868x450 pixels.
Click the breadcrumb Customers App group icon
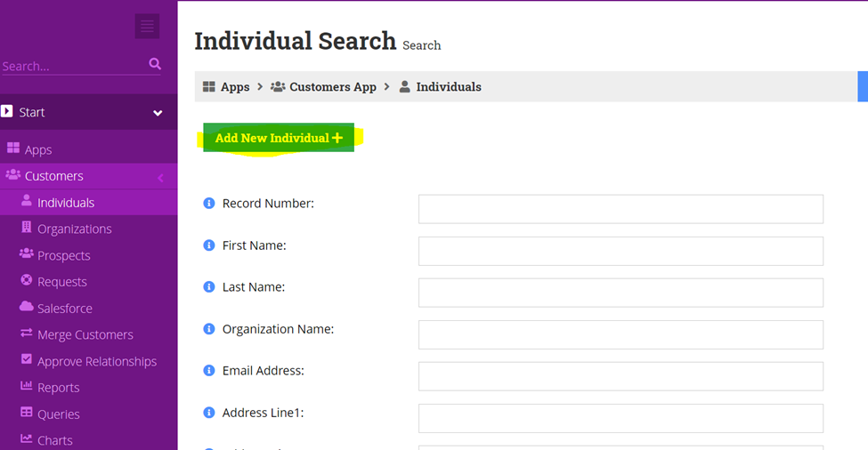[x=278, y=86]
